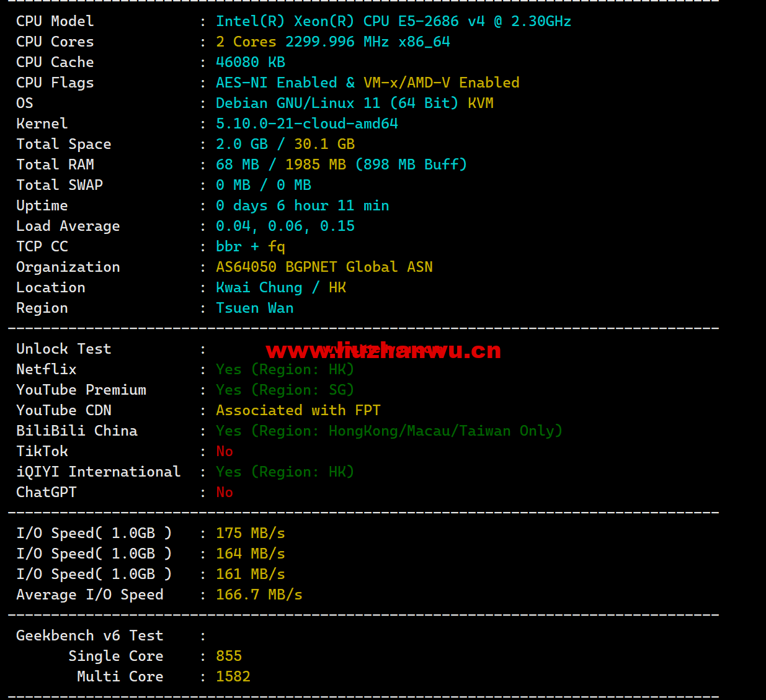766x700 pixels.
Task: Click the AS64050 BGPNET Global ASN text
Action: click(x=324, y=267)
